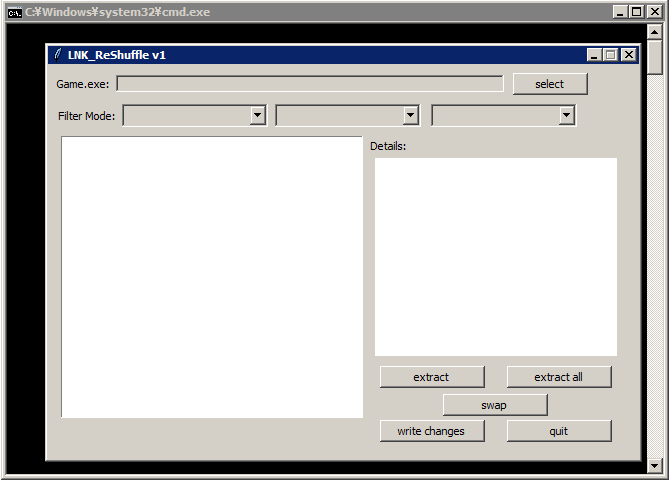Click the LNK_ReShuffle feather icon in title bar
670x480 pixels.
(58, 55)
